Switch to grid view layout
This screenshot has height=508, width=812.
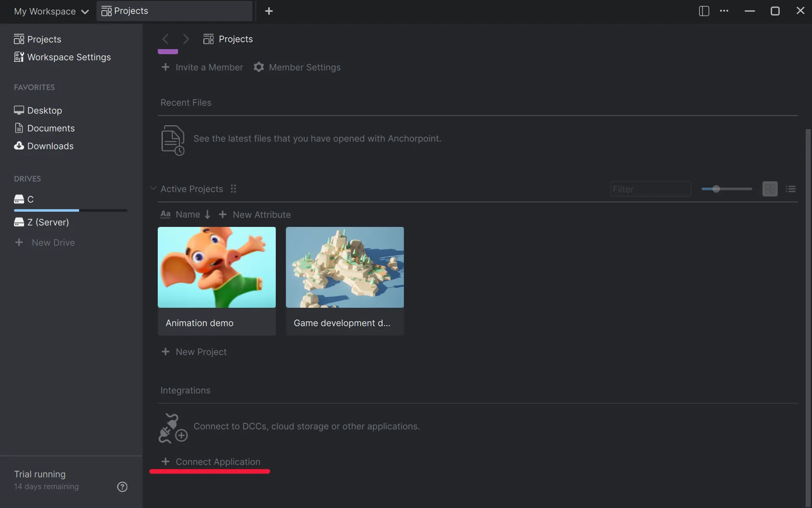click(770, 189)
